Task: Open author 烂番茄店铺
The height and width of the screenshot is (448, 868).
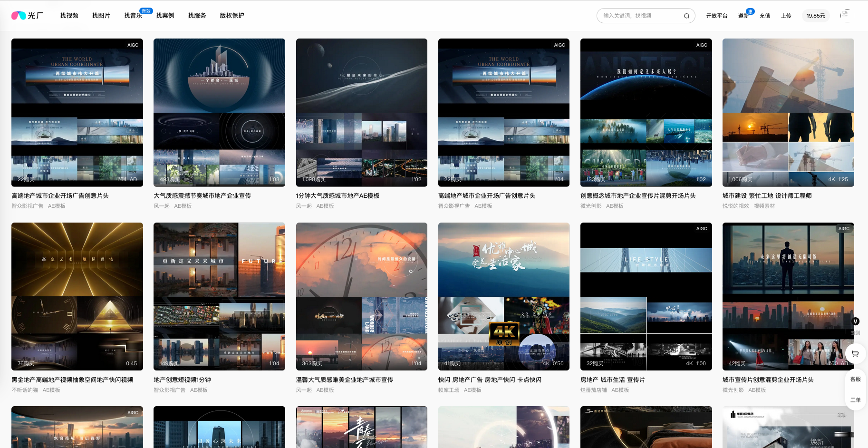Action: tap(594, 390)
